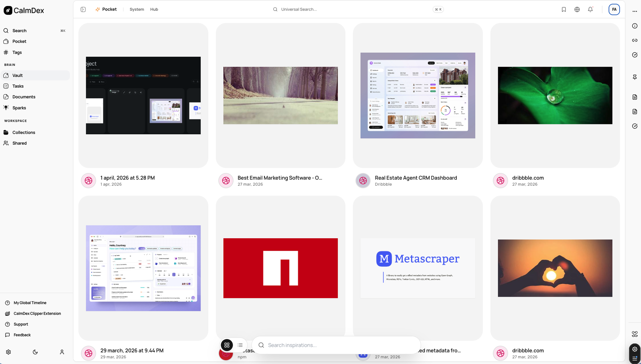The image size is (641, 364).
Task: Open the notifications bell in the header
Action: 590,9
